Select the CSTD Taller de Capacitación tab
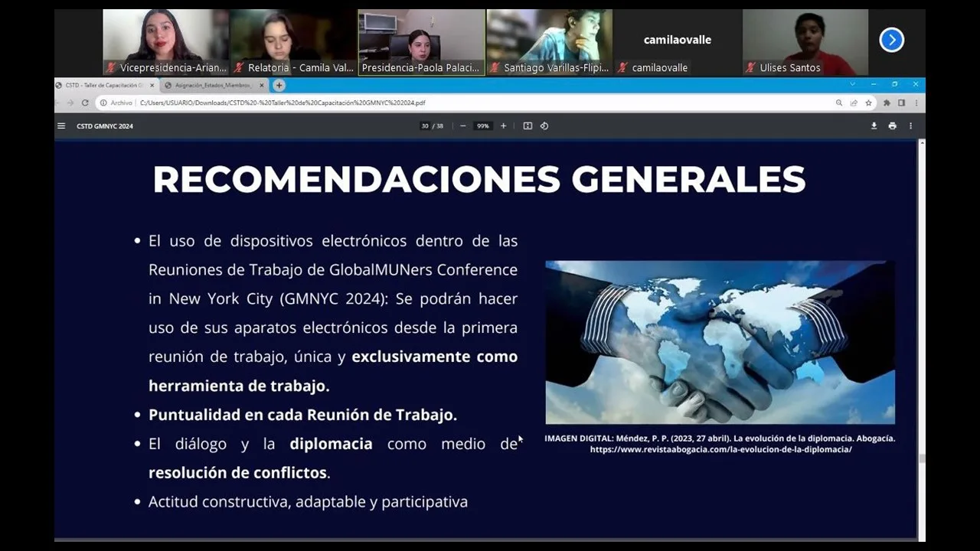 [x=103, y=85]
